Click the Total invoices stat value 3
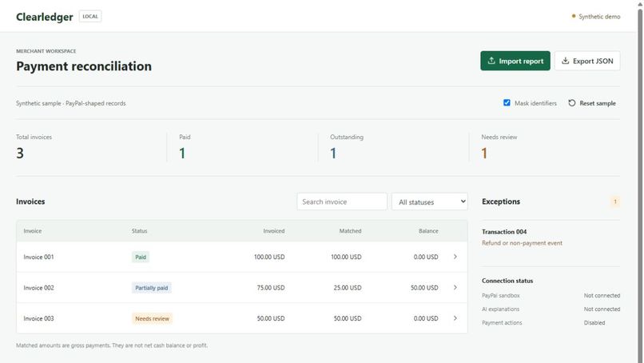The width and height of the screenshot is (644, 363). pos(20,154)
